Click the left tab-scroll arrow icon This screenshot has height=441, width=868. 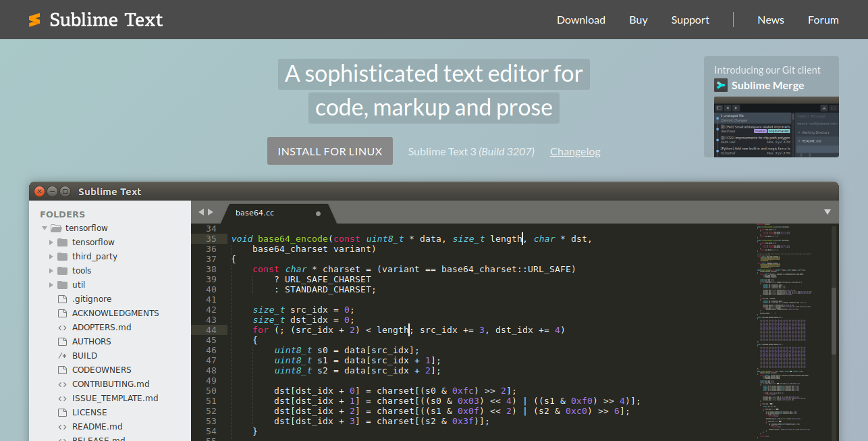[x=200, y=211]
